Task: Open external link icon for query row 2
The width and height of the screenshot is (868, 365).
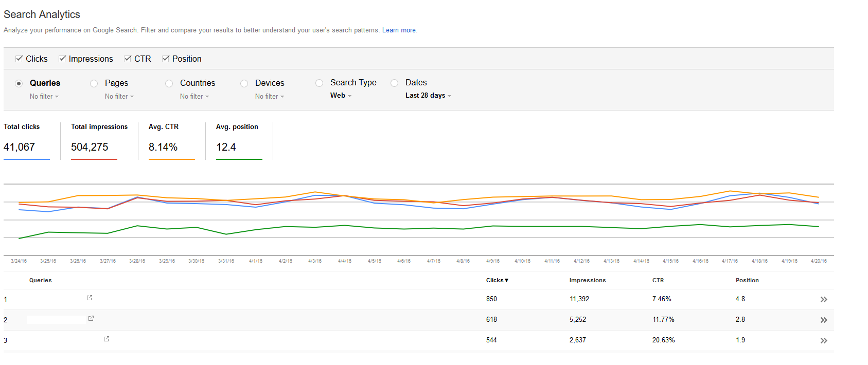Action: [x=91, y=318]
